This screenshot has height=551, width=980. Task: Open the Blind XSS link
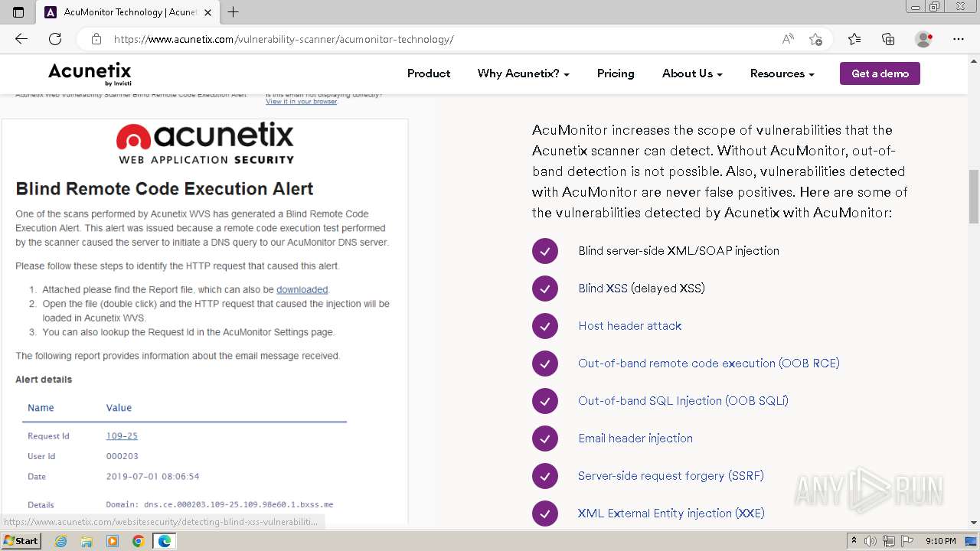(603, 289)
